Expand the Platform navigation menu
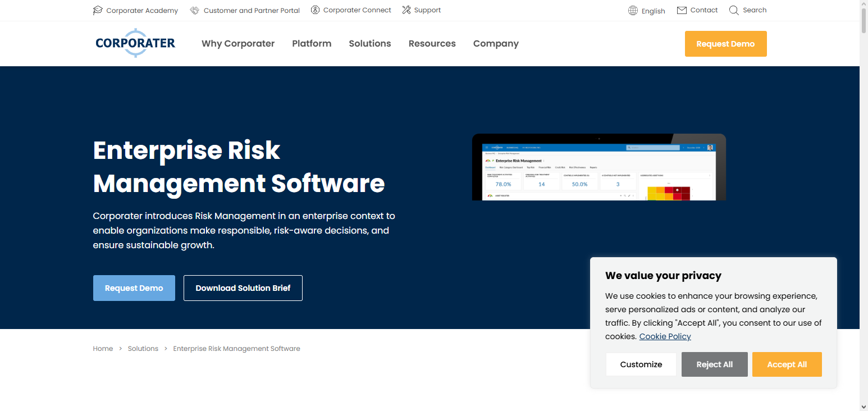868x411 pixels. tap(312, 44)
